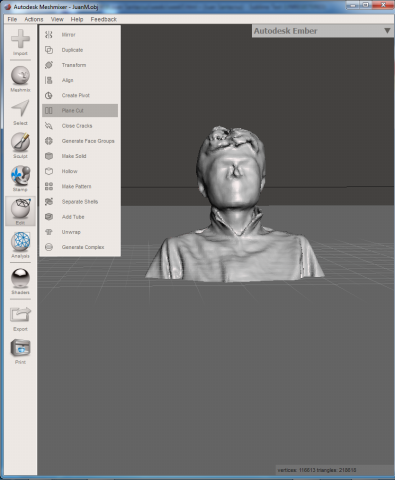Select the Transform edit option

tap(80, 65)
